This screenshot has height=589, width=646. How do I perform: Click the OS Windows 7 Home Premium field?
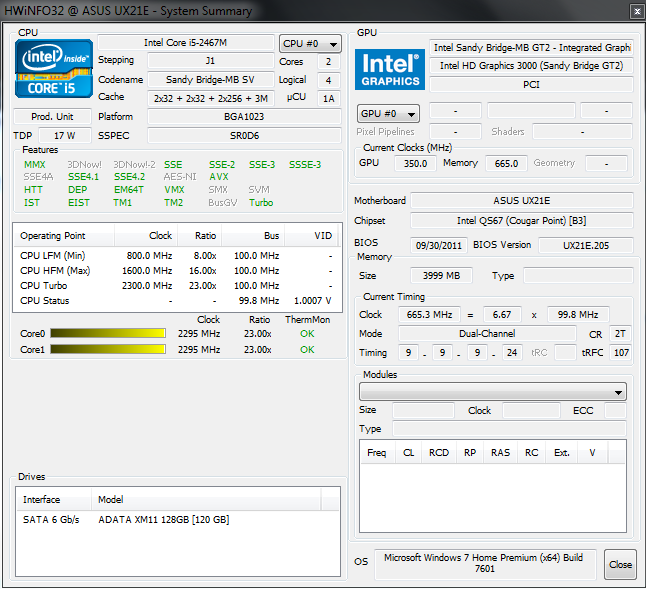point(485,563)
